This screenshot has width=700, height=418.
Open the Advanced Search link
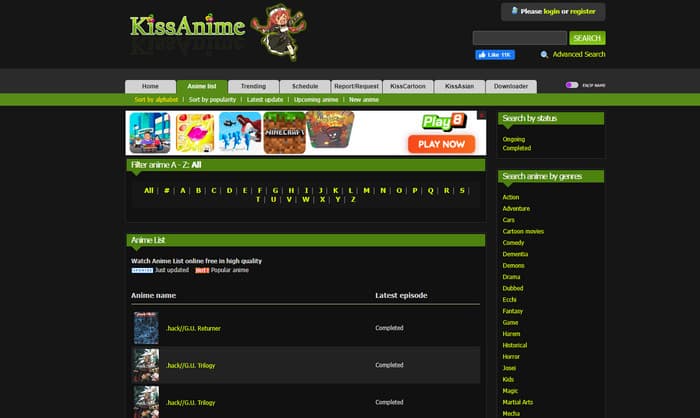pyautogui.click(x=579, y=54)
